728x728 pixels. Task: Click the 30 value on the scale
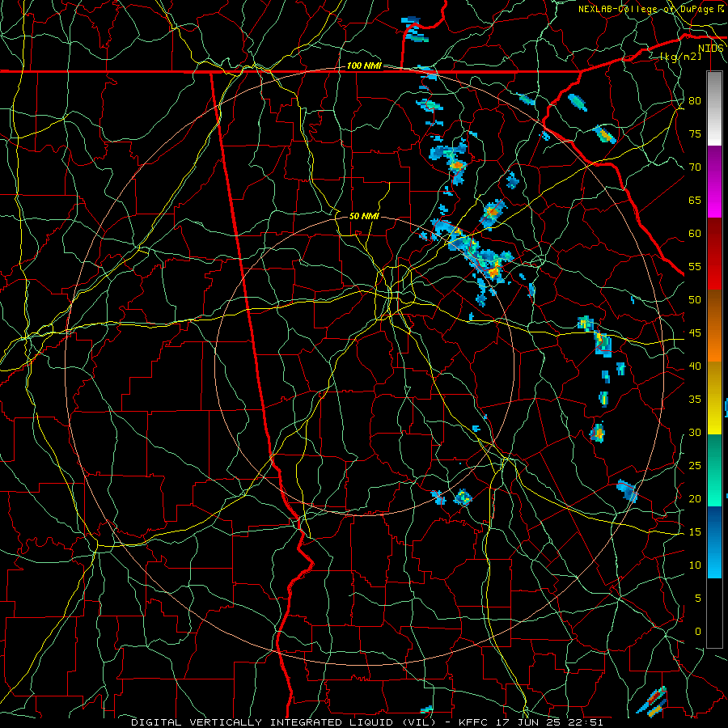tap(695, 433)
